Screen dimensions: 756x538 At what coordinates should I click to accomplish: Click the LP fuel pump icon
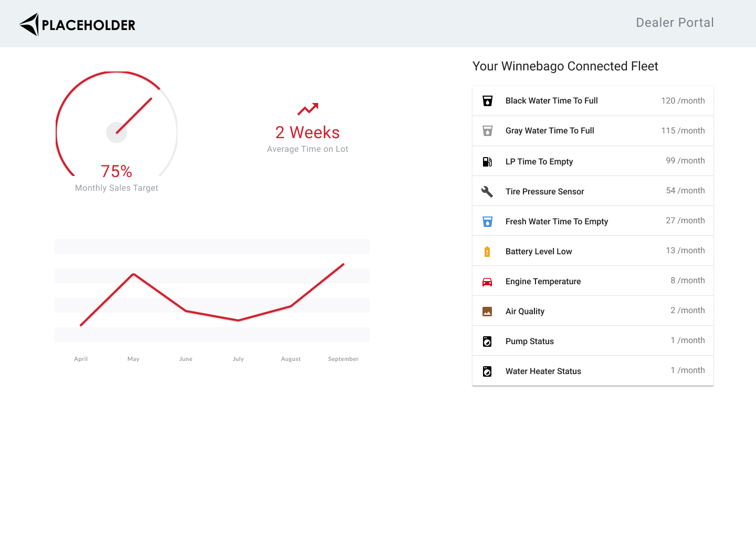pyautogui.click(x=487, y=162)
